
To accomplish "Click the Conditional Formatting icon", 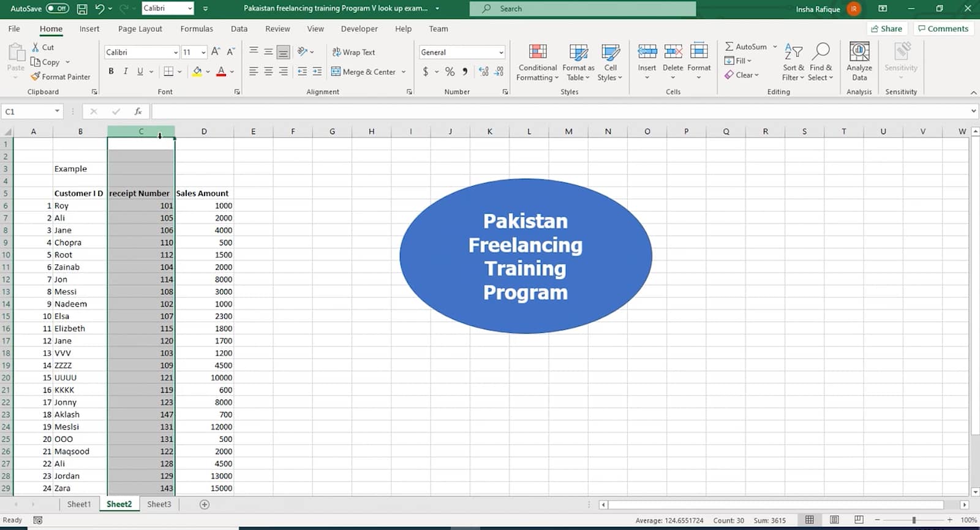I will point(537,53).
